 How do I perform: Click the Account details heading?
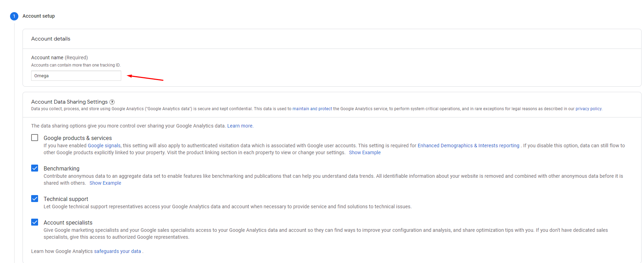pyautogui.click(x=51, y=39)
